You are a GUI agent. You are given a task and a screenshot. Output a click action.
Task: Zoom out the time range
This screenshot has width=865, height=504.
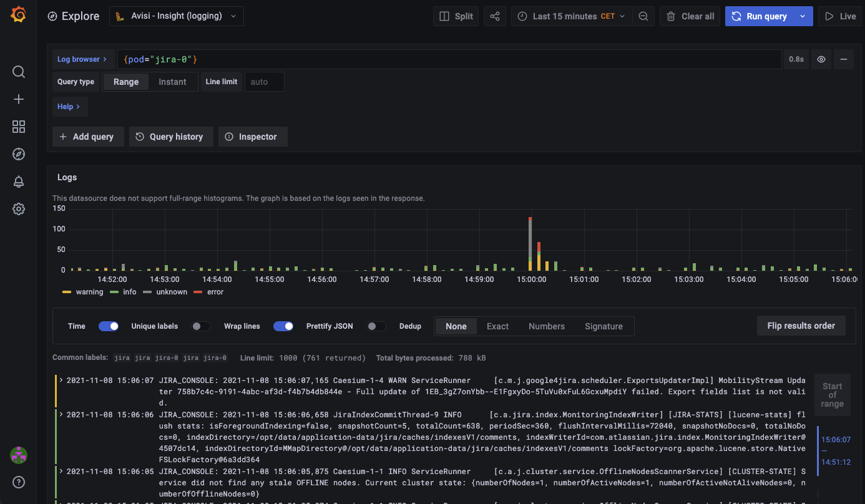[x=643, y=16]
